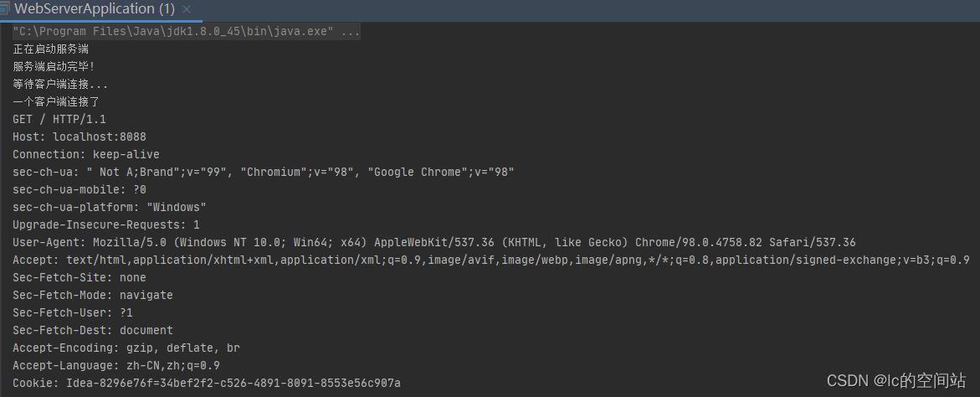Click the Sec-Fetch-Dest: document line
The width and height of the screenshot is (980, 397).
[92, 330]
